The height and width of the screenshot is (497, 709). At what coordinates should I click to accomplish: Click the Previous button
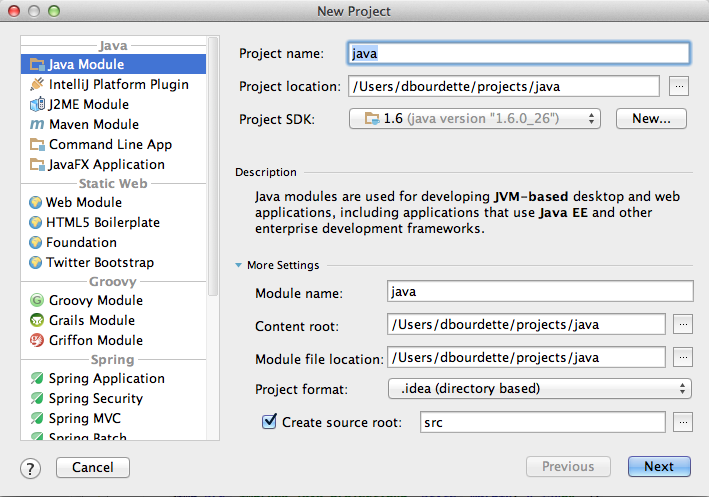click(x=568, y=466)
